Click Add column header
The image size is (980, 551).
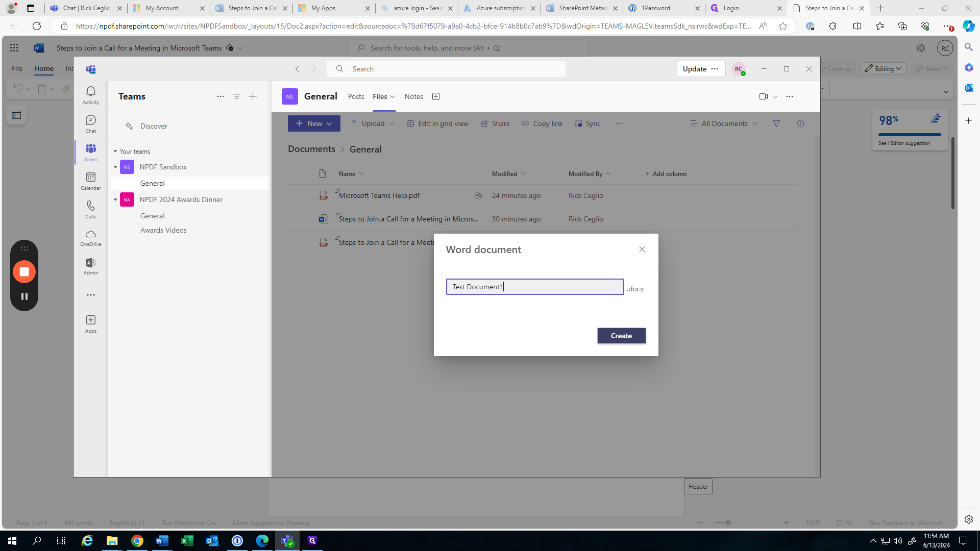666,174
